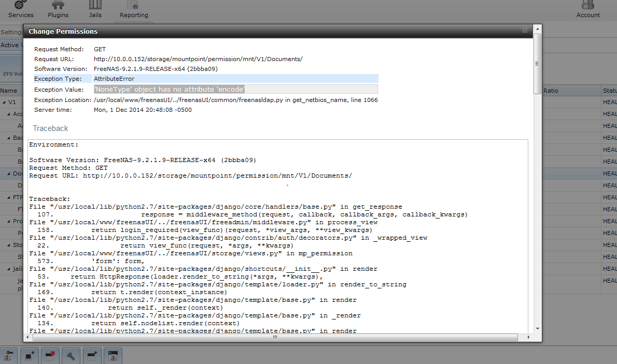Click the Ratio column header

[571, 91]
